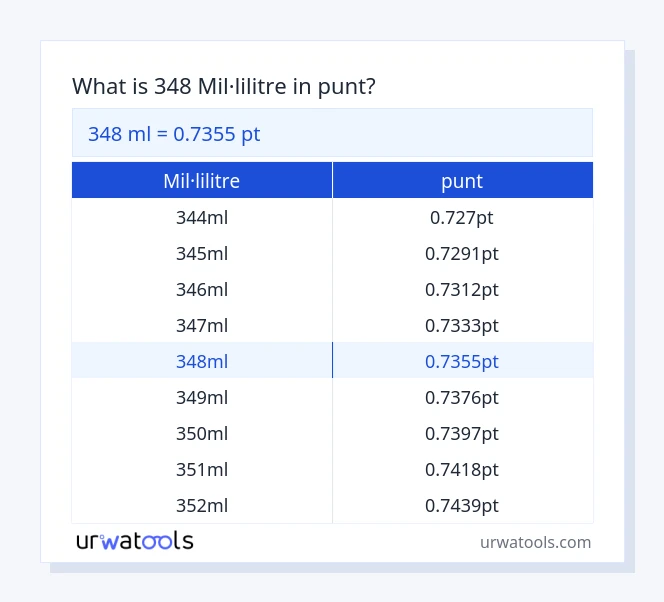Screen dimensions: 664x602
Task: Select the 350ml row cell
Action: 201,433
